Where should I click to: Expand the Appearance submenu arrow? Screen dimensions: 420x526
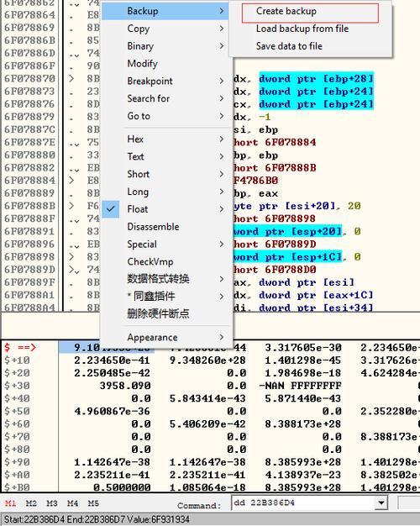pyautogui.click(x=222, y=337)
